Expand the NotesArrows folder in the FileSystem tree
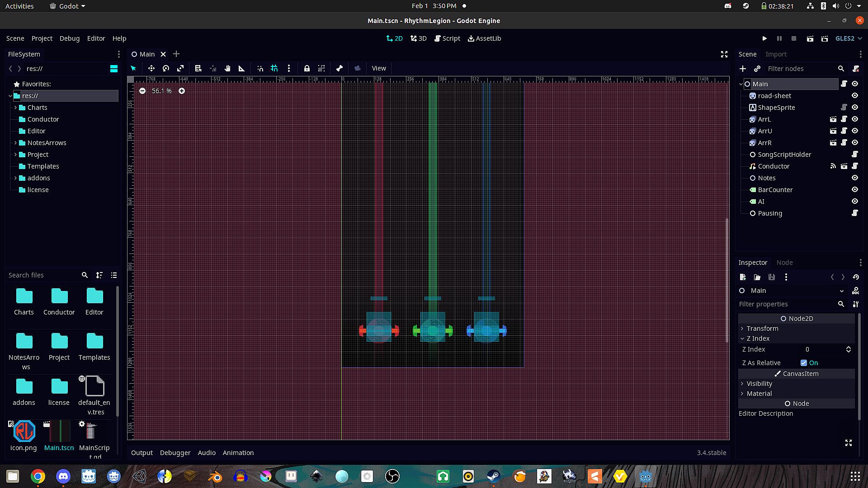 pos(15,143)
